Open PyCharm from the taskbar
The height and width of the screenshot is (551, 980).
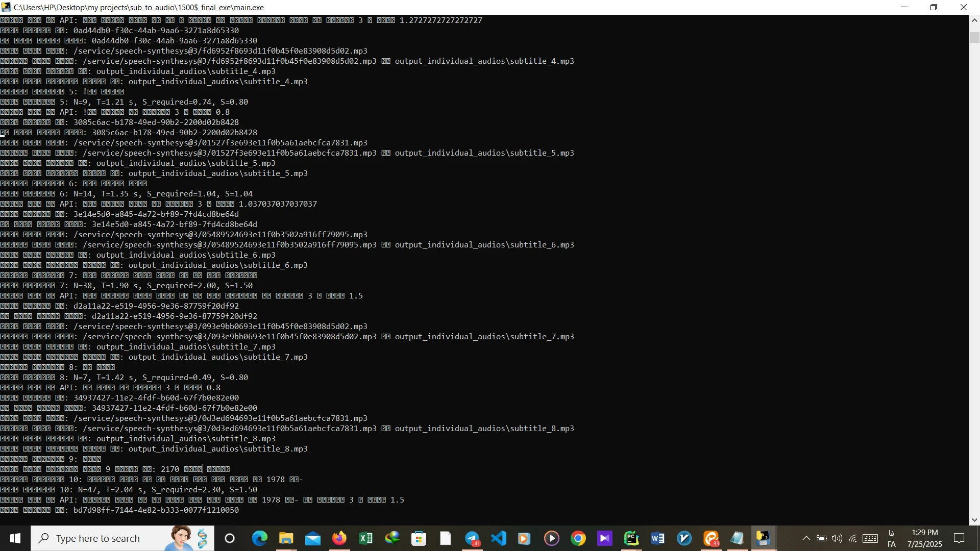(x=631, y=538)
